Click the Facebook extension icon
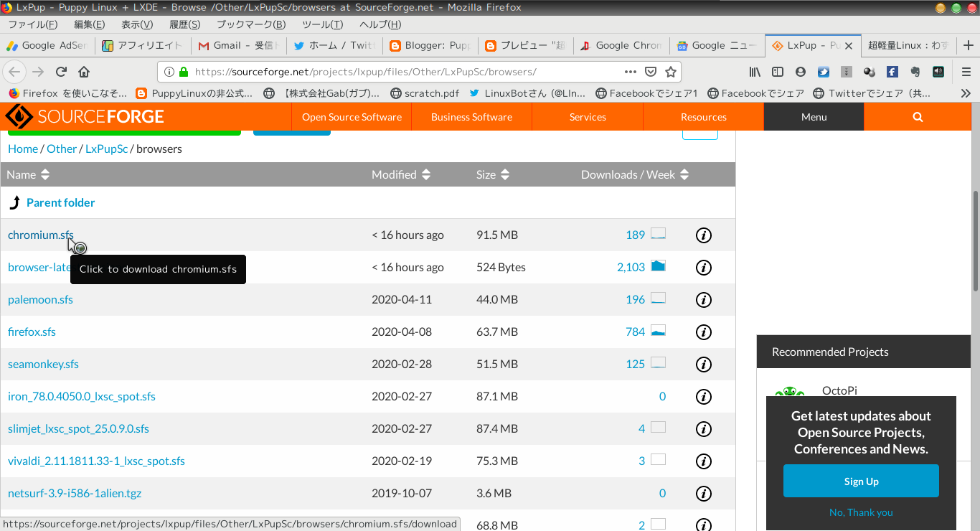980x531 pixels. click(x=892, y=72)
